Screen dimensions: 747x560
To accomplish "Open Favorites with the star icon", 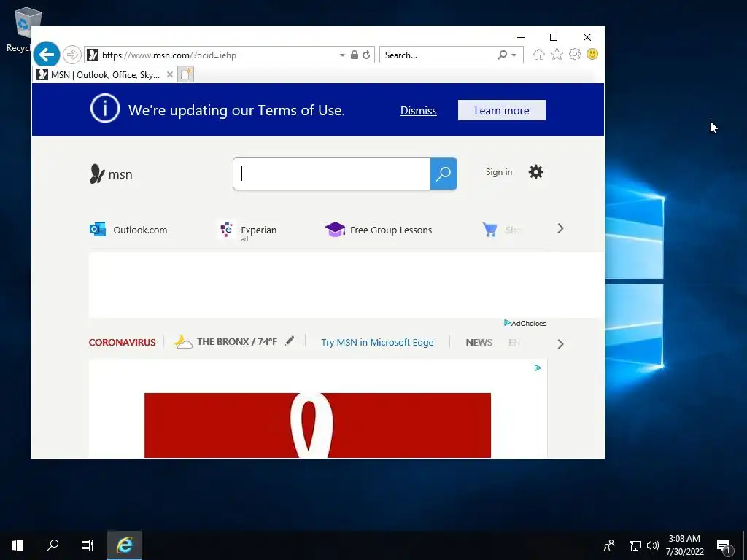I will (557, 54).
